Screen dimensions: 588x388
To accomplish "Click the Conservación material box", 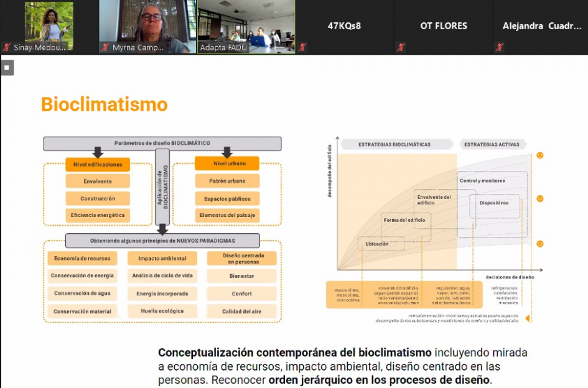I will [82, 311].
